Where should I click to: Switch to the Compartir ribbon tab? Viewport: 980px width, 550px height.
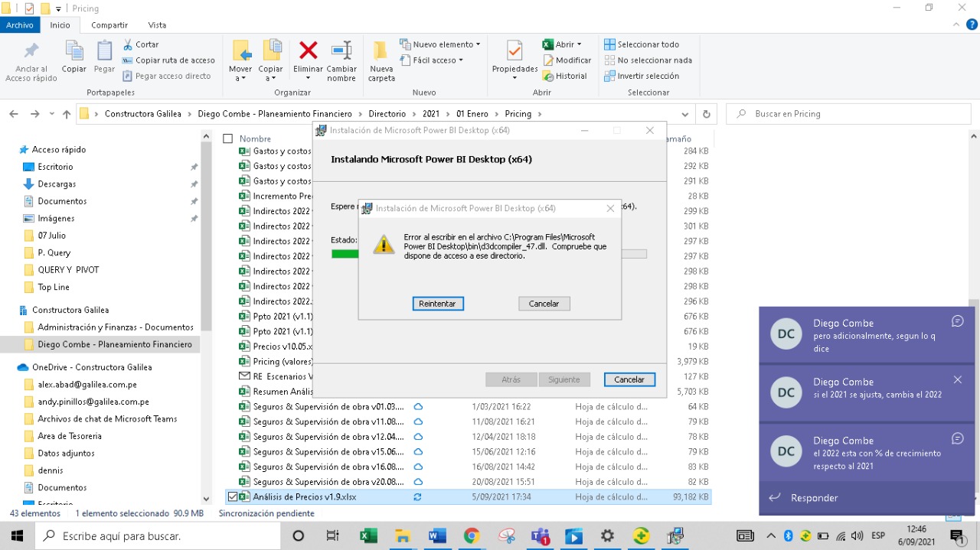tap(109, 25)
